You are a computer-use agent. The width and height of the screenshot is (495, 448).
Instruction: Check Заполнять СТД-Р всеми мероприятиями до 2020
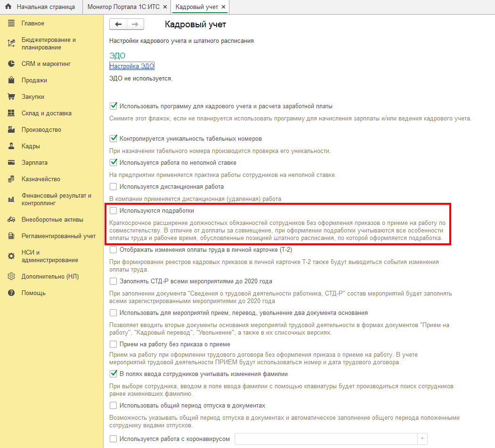click(x=114, y=281)
